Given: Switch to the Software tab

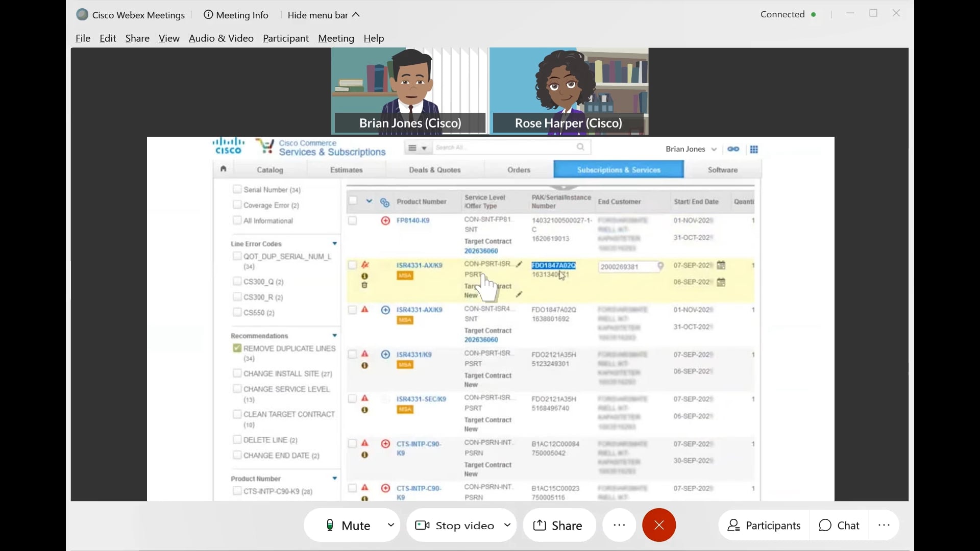Looking at the screenshot, I should pyautogui.click(x=723, y=170).
